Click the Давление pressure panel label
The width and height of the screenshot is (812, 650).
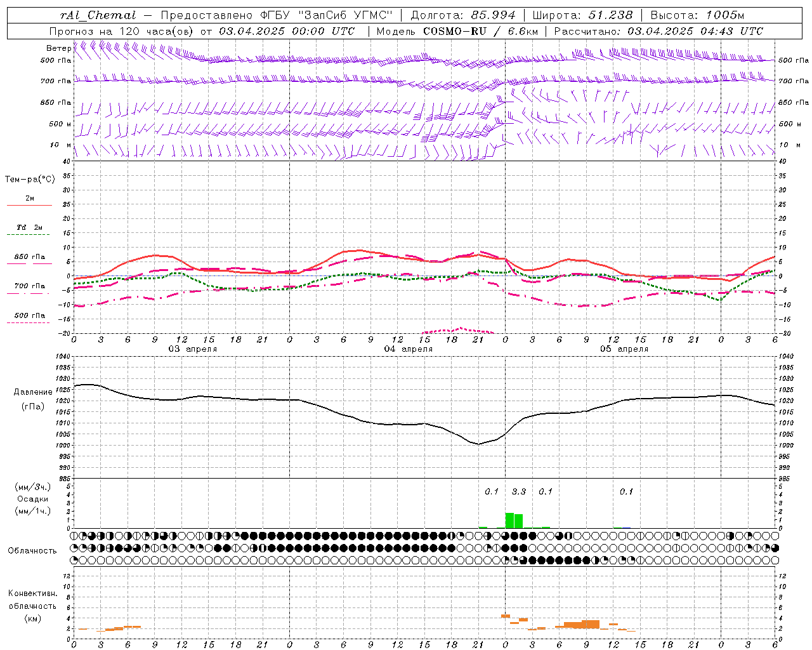(x=33, y=392)
